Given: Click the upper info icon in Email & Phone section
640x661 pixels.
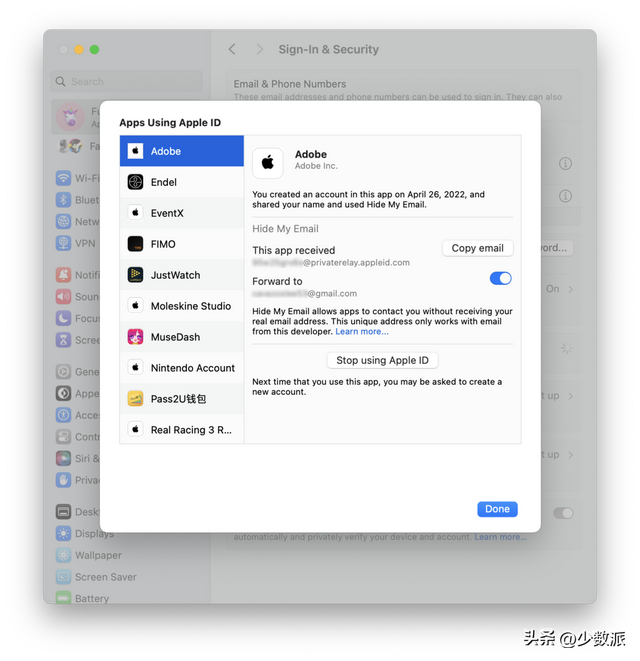Looking at the screenshot, I should (x=565, y=164).
